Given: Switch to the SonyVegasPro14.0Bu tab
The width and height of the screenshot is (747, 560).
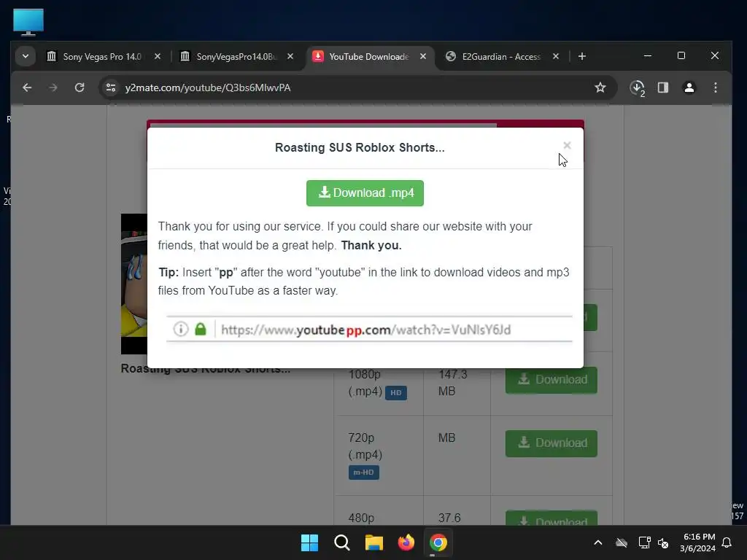Looking at the screenshot, I should pyautogui.click(x=236, y=56).
